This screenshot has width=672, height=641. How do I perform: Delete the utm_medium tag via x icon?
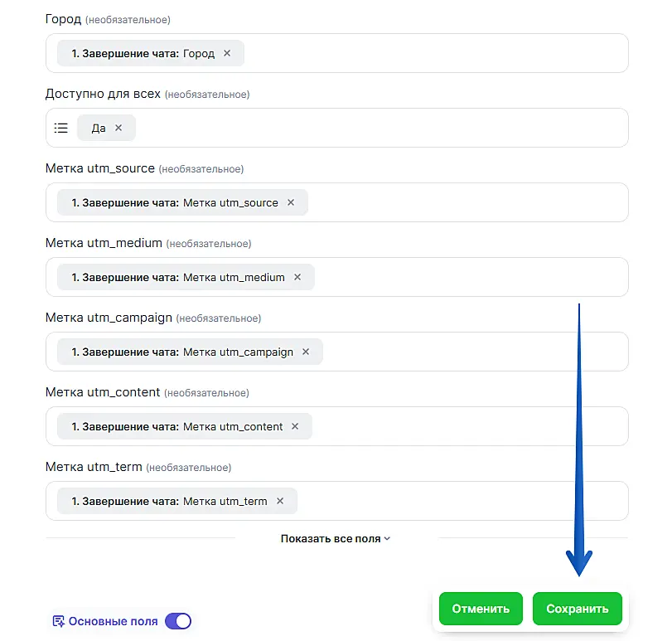tap(297, 277)
